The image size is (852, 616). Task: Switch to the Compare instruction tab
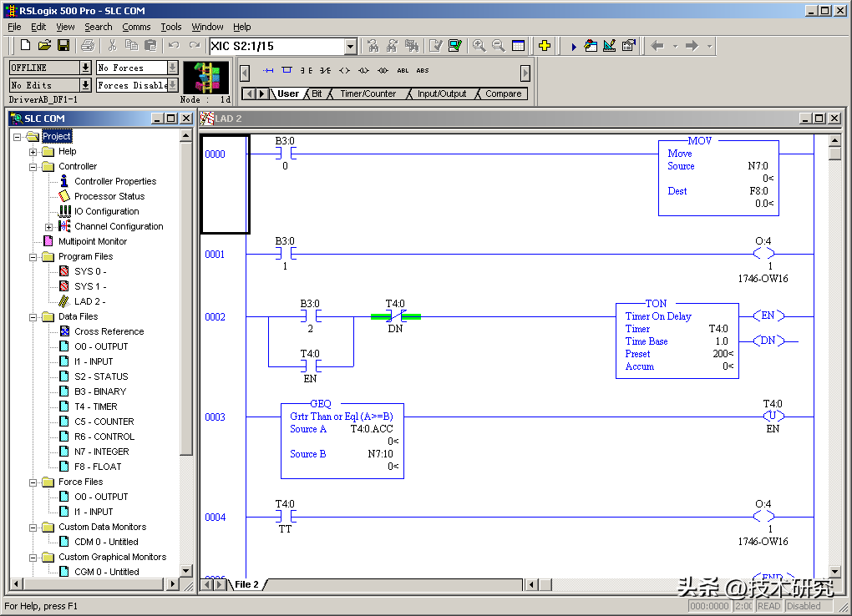(503, 93)
